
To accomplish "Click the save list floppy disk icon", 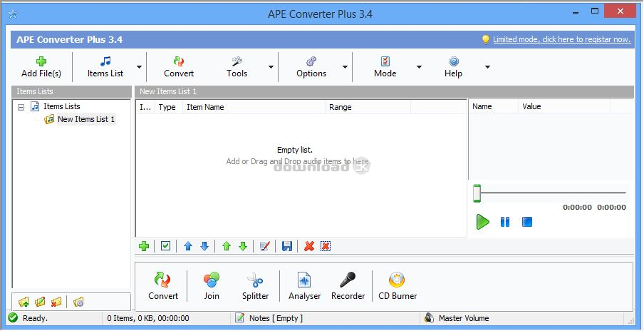I will click(x=287, y=246).
